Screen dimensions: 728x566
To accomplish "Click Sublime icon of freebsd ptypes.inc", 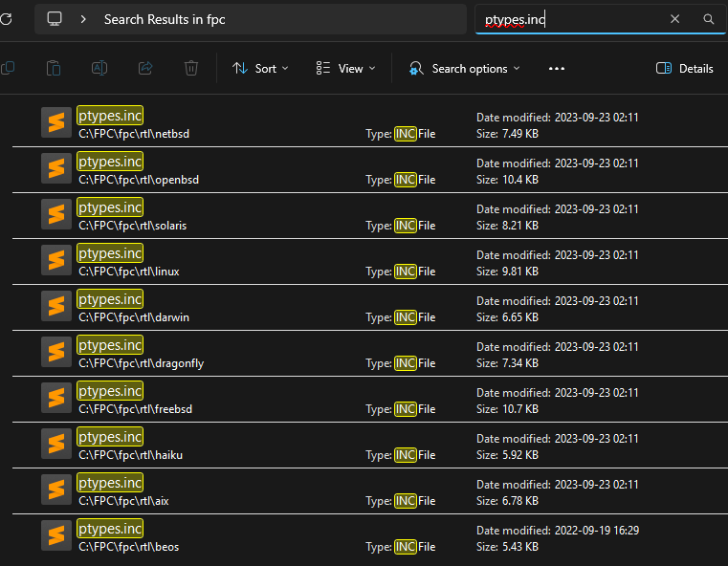I will pyautogui.click(x=56, y=398).
